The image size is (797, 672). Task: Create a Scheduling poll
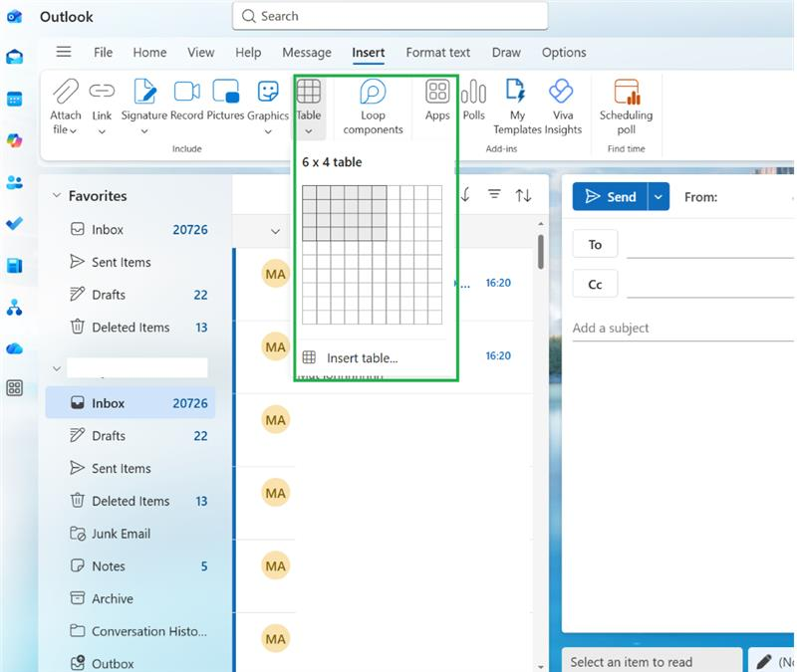tap(627, 108)
